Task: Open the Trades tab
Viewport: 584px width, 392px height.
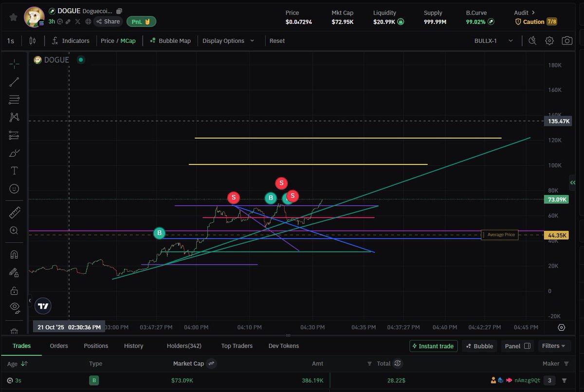Action: 21,346
